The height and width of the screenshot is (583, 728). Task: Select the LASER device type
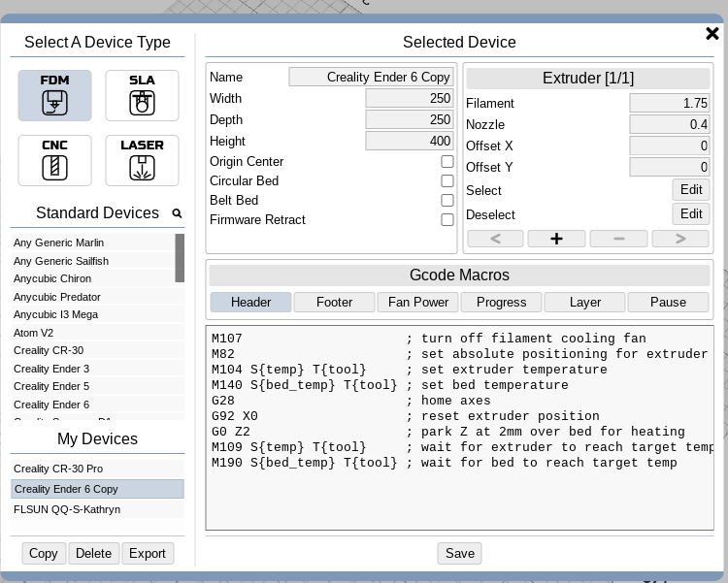tap(142, 161)
